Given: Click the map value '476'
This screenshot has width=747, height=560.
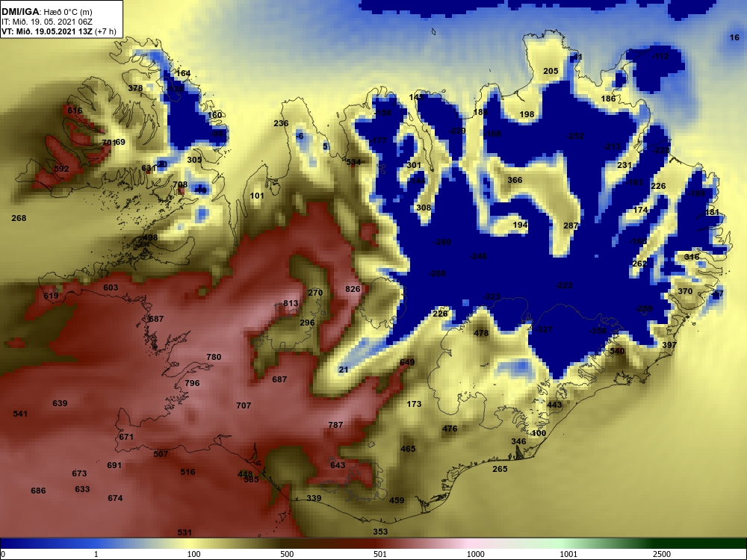Looking at the screenshot, I should point(450,429).
